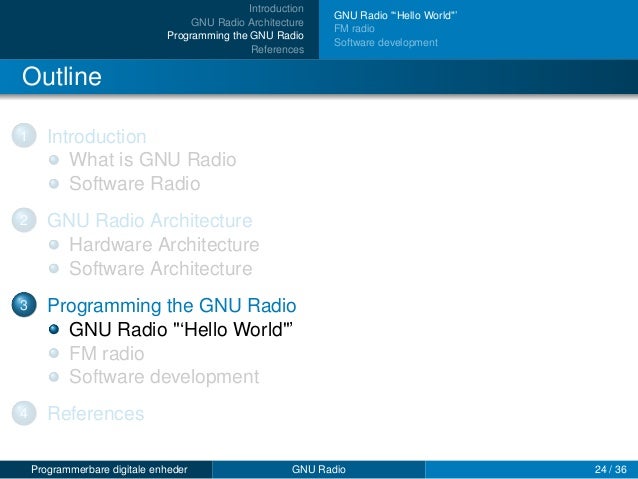Click bullet beside FM radio
The width and height of the screenshot is (638, 479).
pos(54,353)
